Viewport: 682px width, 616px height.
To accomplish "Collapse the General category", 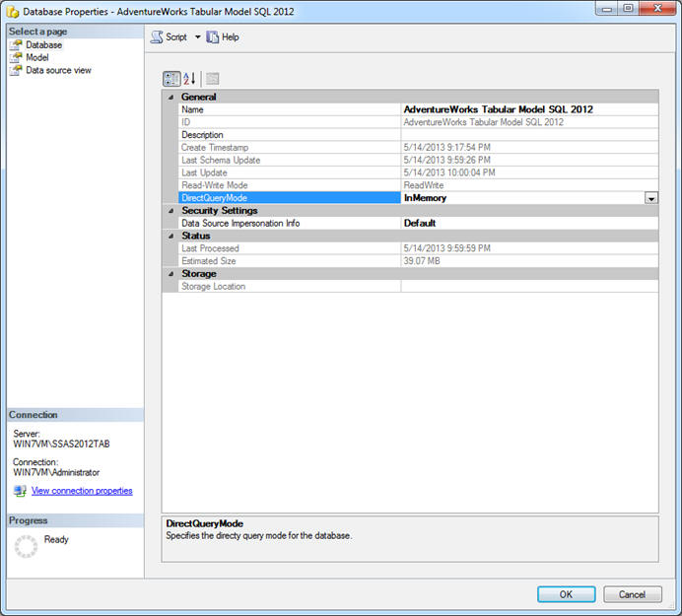I will [170, 97].
